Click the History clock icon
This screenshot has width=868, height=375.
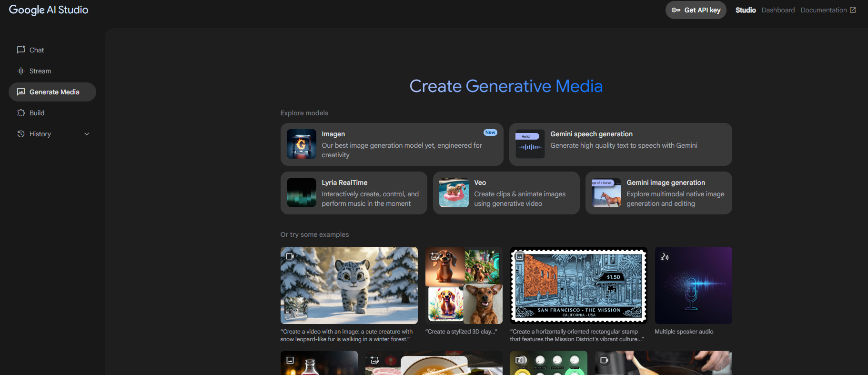click(x=21, y=134)
